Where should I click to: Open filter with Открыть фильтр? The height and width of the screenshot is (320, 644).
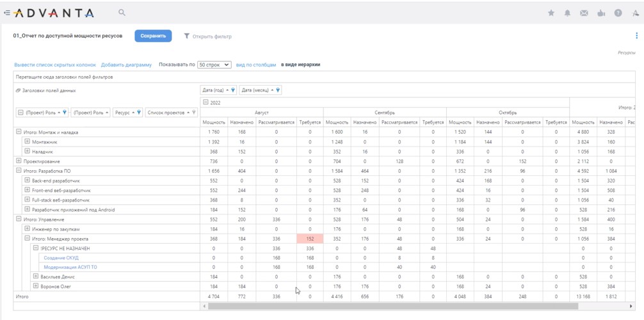pos(212,36)
